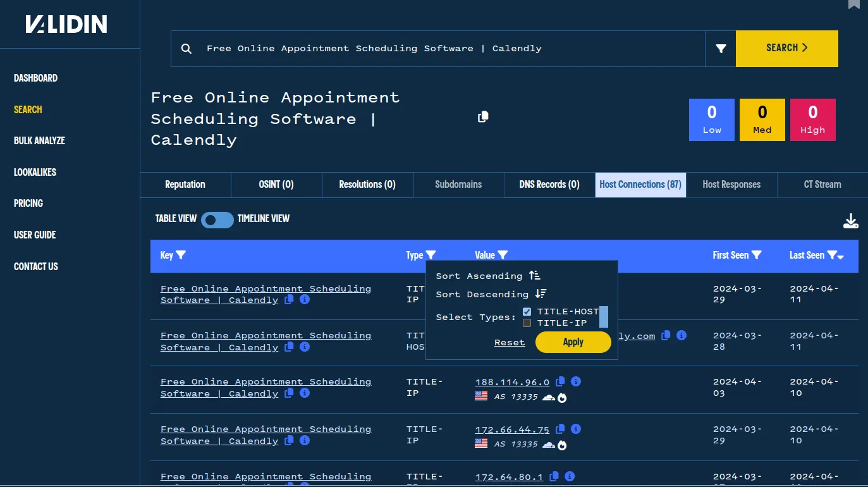Check the TITLE-IP type checkbox

point(527,323)
